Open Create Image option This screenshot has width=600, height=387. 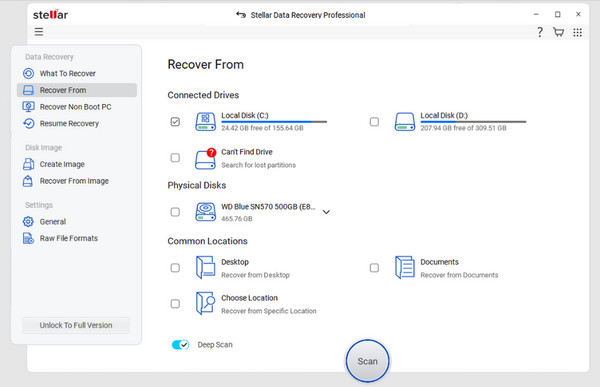click(x=77, y=164)
